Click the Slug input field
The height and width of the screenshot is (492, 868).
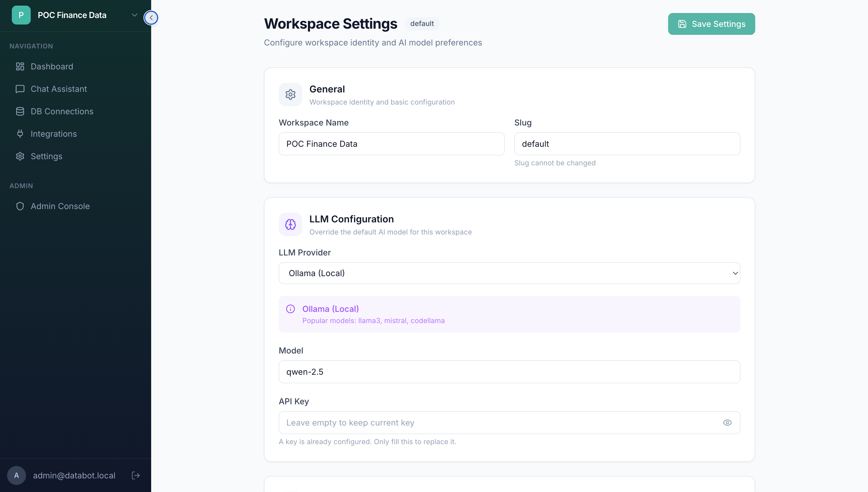click(x=627, y=144)
